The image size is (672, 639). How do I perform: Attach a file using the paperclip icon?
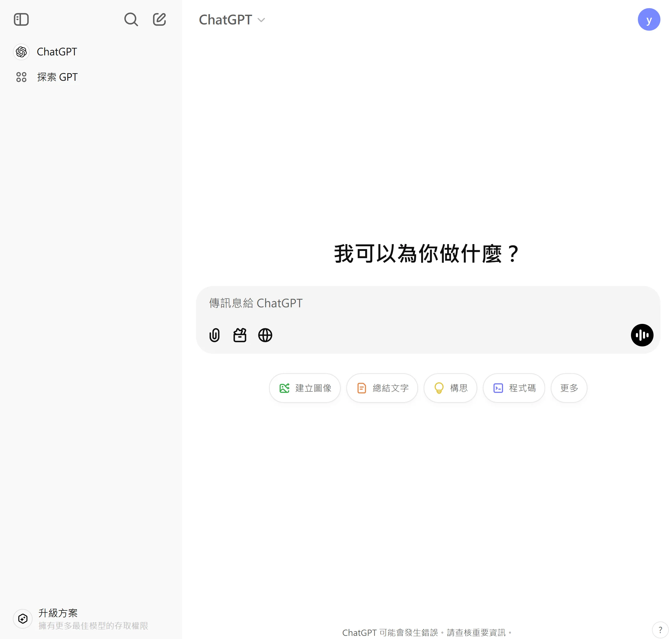tap(214, 335)
